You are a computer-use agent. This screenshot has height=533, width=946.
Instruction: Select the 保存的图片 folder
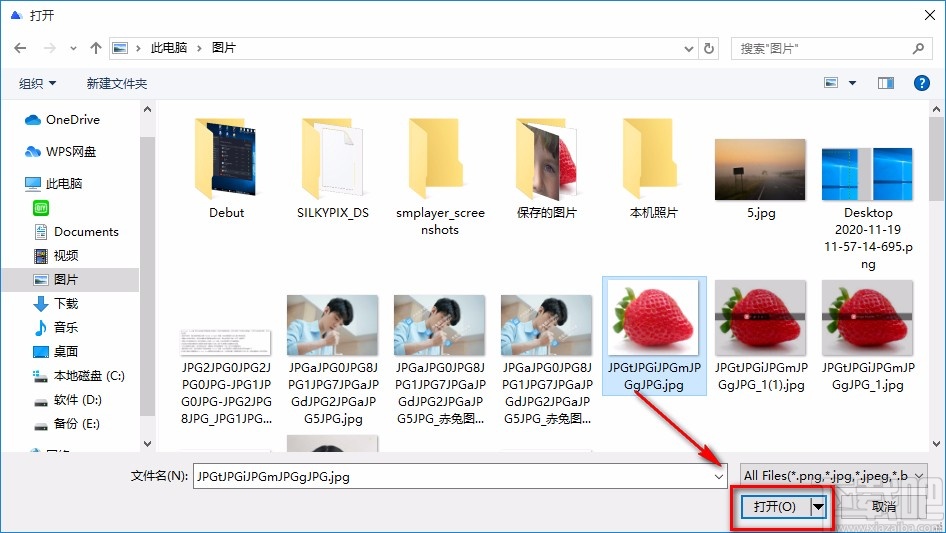click(547, 169)
